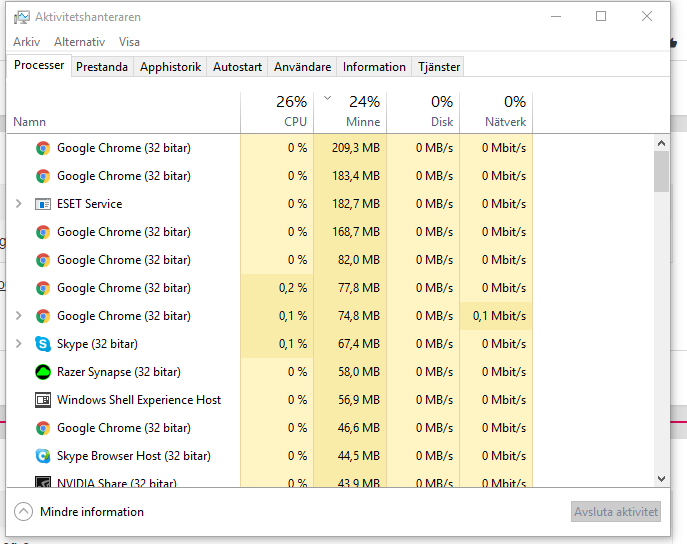Click the NVIDIA Share icon

point(43,482)
